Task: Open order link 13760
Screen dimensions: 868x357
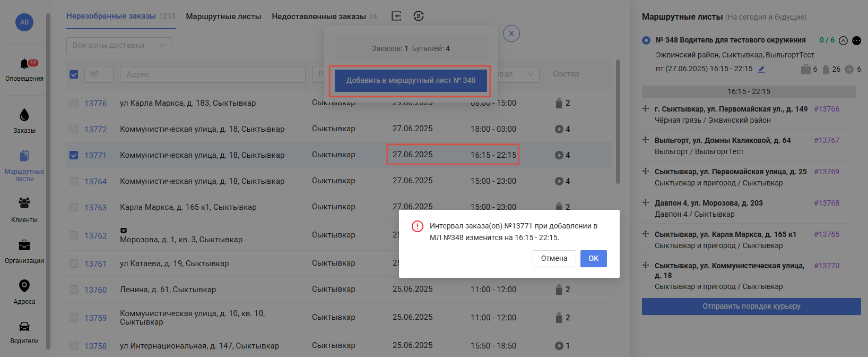Action: coord(96,290)
